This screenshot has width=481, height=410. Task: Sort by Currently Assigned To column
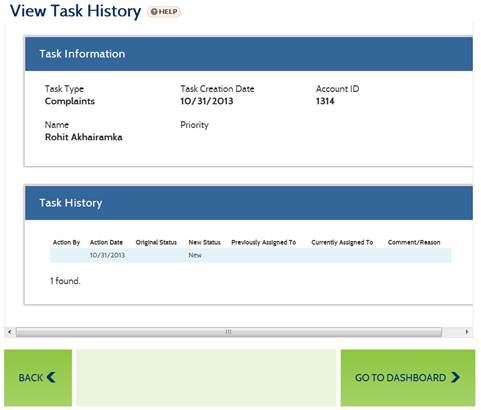click(342, 242)
